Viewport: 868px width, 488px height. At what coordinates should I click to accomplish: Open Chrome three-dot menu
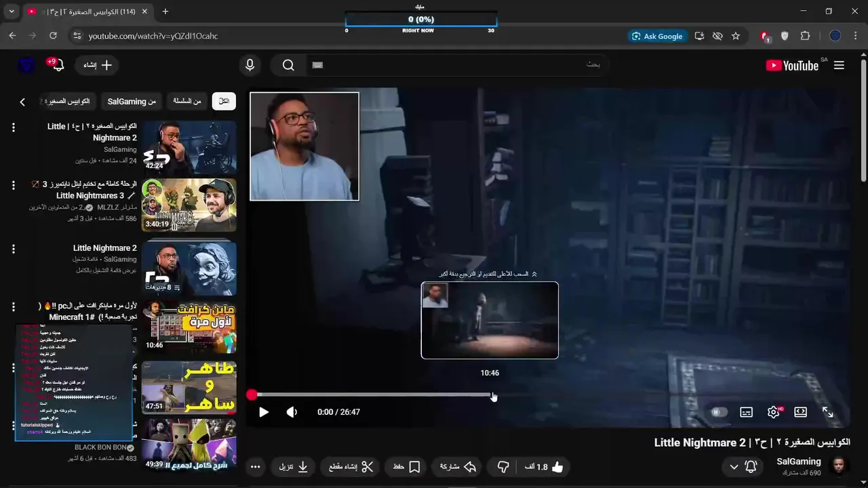pyautogui.click(x=856, y=36)
